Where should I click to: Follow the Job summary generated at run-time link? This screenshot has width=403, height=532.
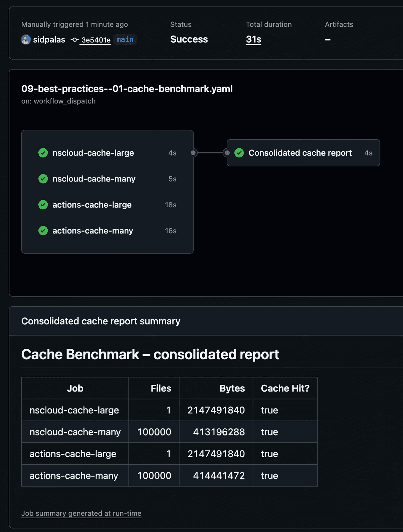(x=81, y=513)
